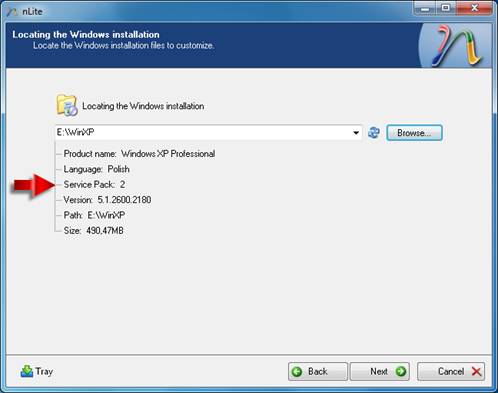
Task: Go to the Next step
Action: click(x=380, y=371)
